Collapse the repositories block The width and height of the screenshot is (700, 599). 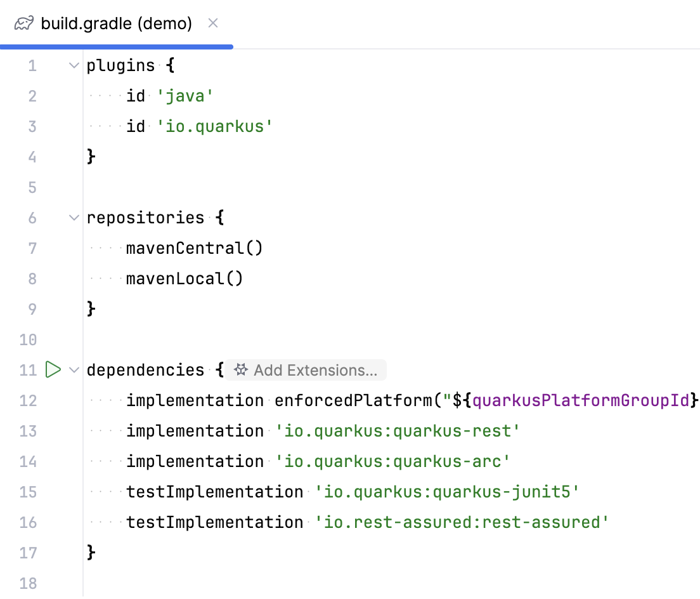(74, 218)
